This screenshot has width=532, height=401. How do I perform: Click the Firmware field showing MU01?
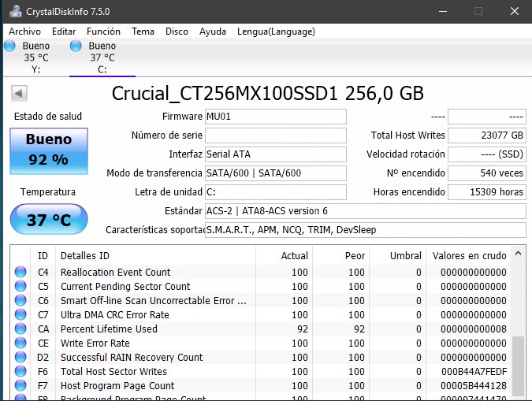[x=276, y=117]
